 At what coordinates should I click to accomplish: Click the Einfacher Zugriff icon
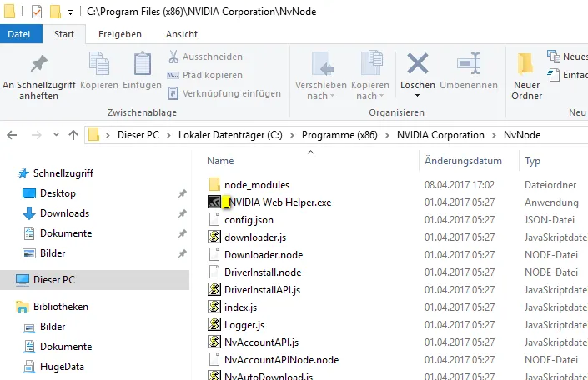[554, 75]
